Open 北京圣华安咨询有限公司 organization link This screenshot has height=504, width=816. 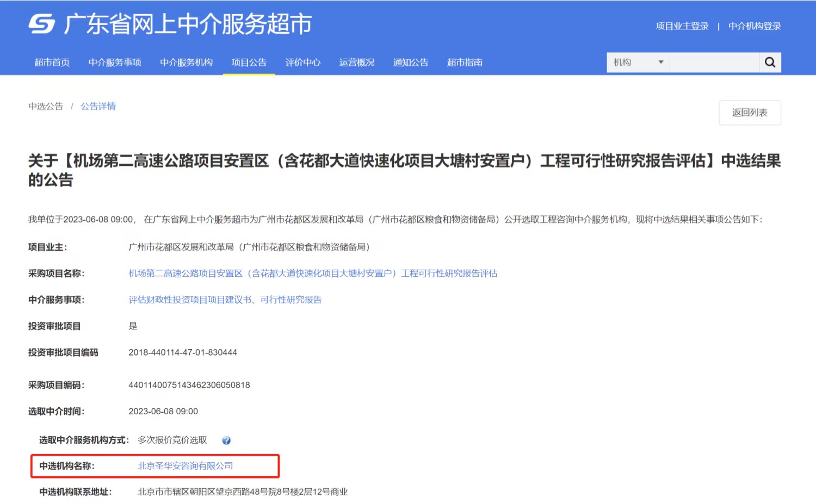(x=186, y=466)
